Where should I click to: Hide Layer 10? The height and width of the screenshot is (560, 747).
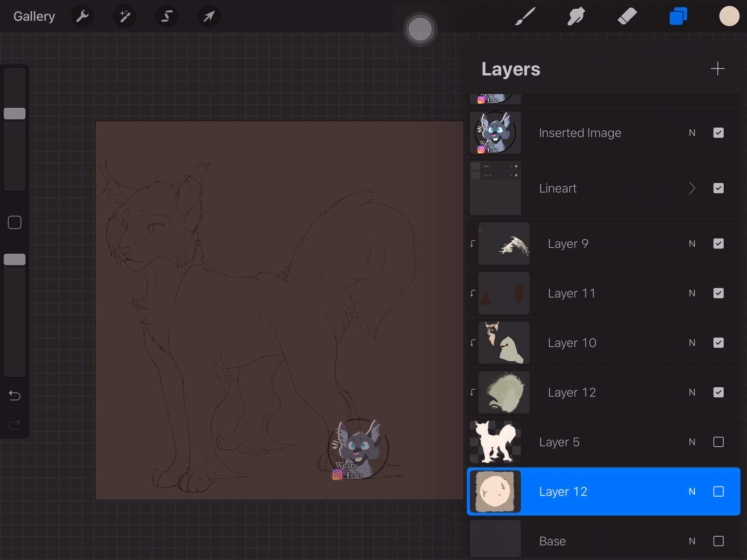coord(718,343)
